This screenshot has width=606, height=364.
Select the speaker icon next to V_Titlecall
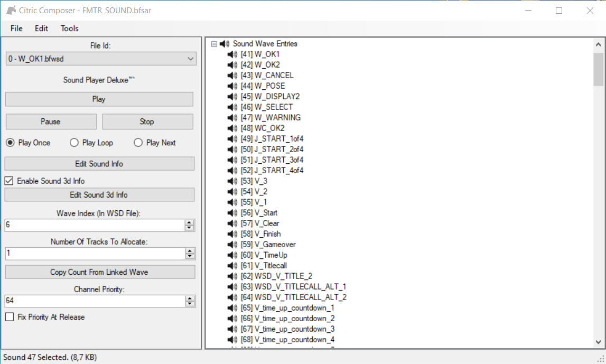(232, 266)
